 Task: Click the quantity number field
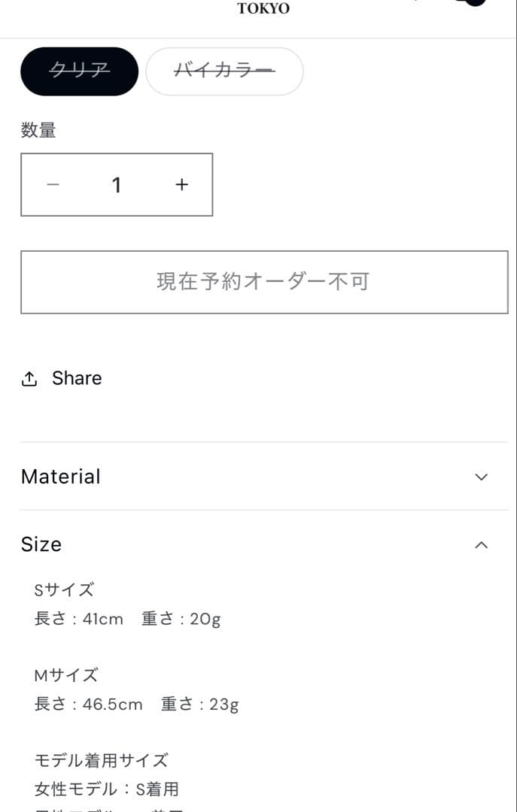pos(117,185)
